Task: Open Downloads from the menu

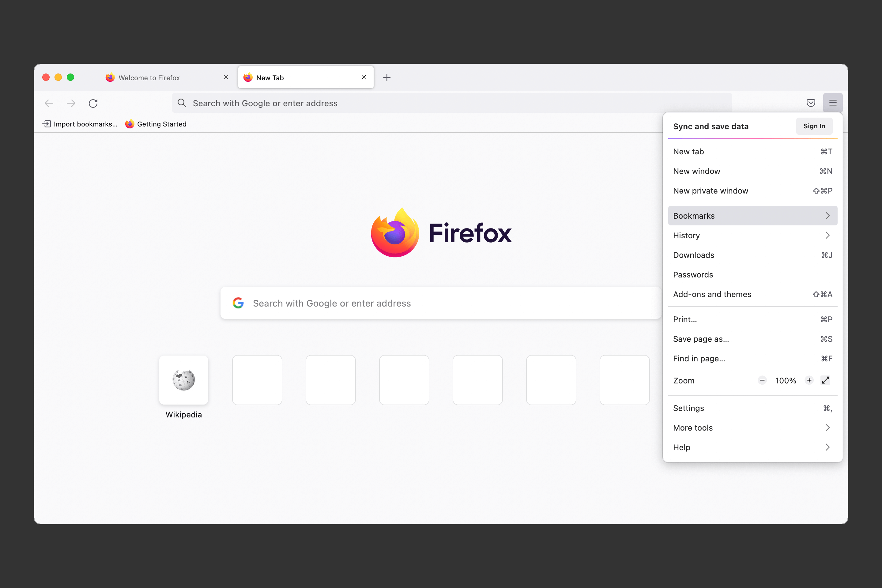Action: click(x=753, y=255)
